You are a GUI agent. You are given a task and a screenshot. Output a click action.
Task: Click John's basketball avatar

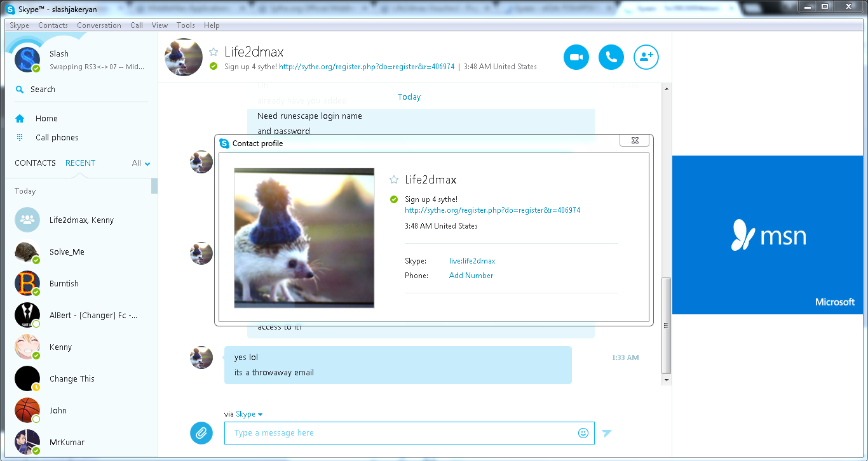pyautogui.click(x=27, y=411)
